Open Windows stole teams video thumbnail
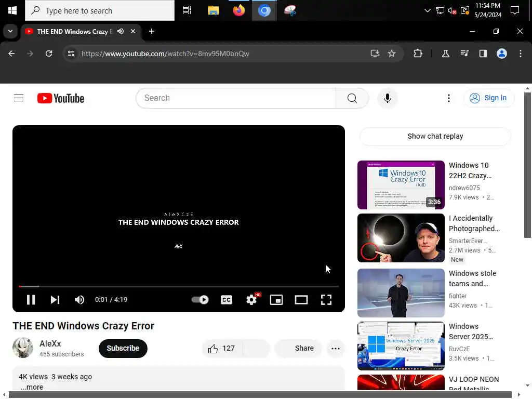This screenshot has width=532, height=399. [x=401, y=293]
